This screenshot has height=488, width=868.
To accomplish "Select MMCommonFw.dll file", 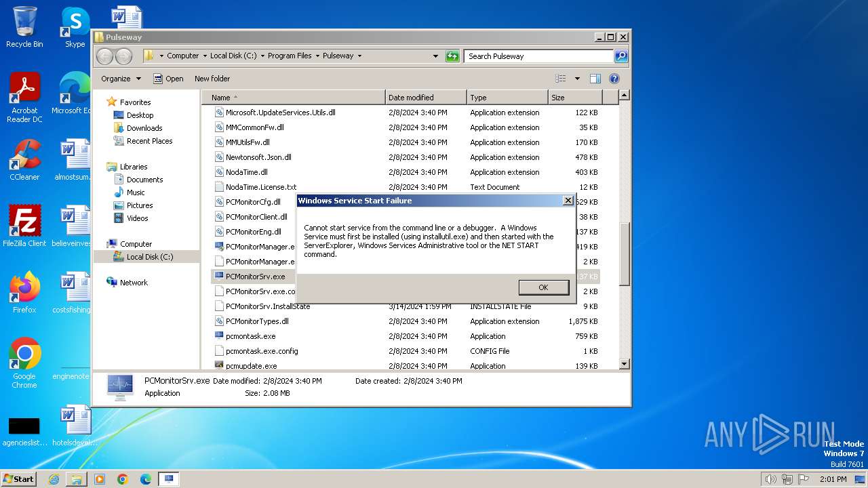I will click(x=254, y=127).
